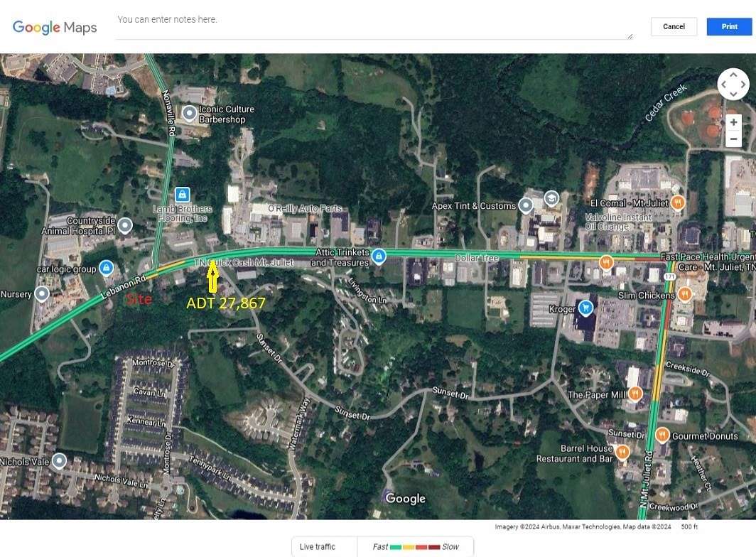Click the Attic Trinkets and Treasures lock marker
Viewport: 756px width, 557px height.
pos(379,256)
